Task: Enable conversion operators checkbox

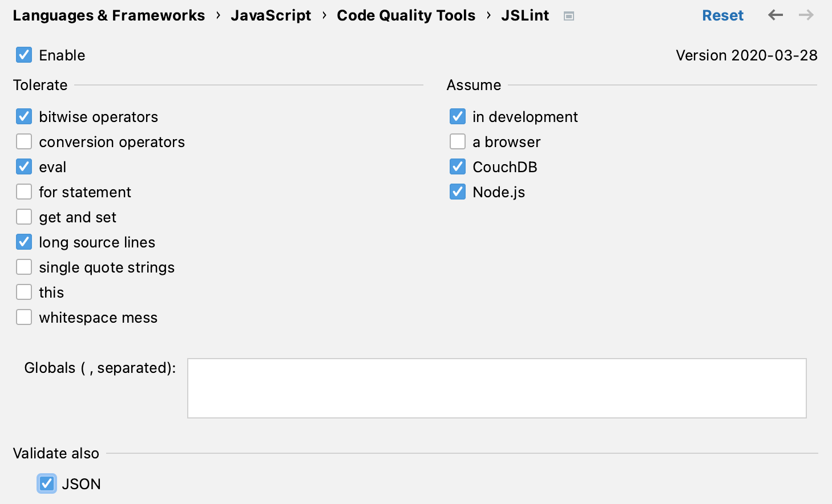Action: [x=24, y=142]
